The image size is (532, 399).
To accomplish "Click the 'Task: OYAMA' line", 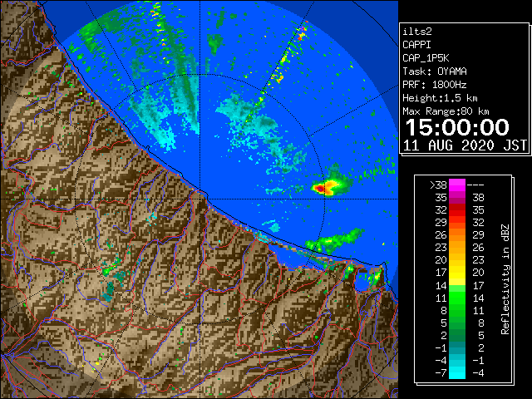I will 435,71.
